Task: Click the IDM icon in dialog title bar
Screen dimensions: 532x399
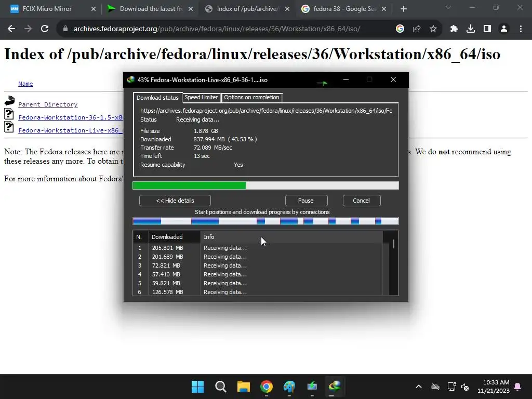Action: (x=130, y=79)
